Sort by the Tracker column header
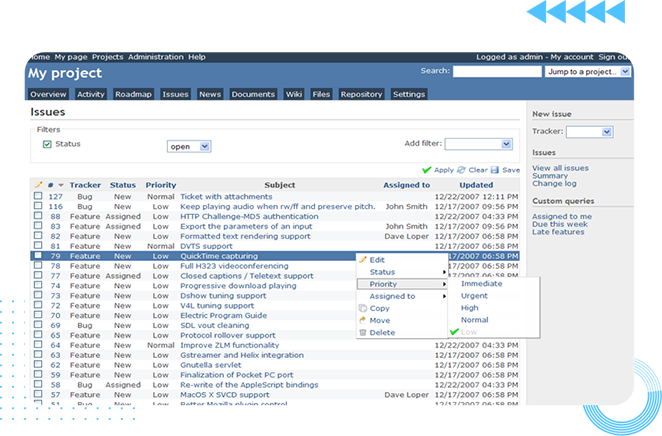This screenshot has width=662, height=436. (x=85, y=185)
